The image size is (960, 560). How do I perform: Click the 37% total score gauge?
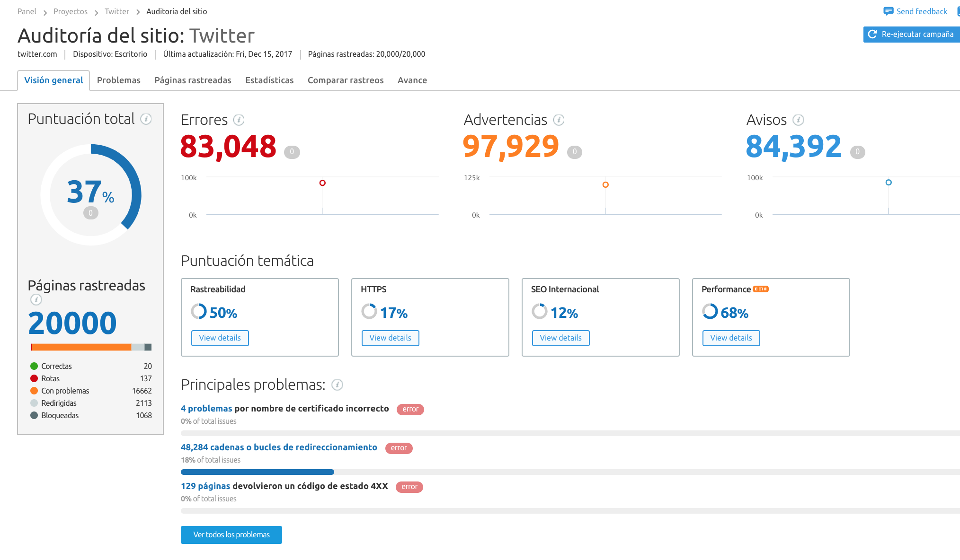point(91,195)
